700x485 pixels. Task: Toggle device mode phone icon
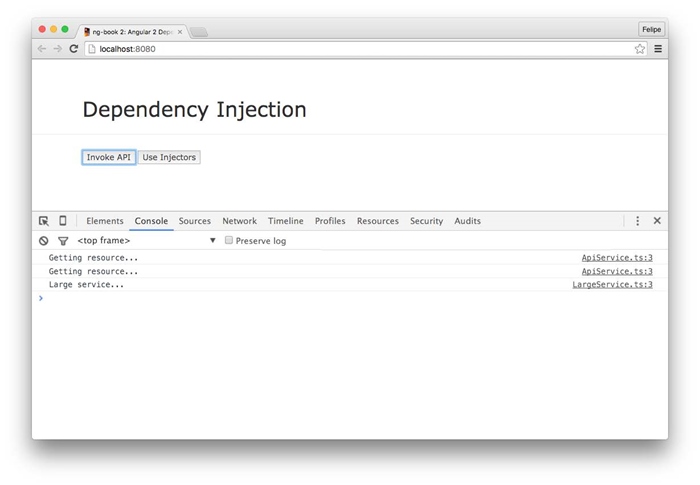[x=62, y=221]
